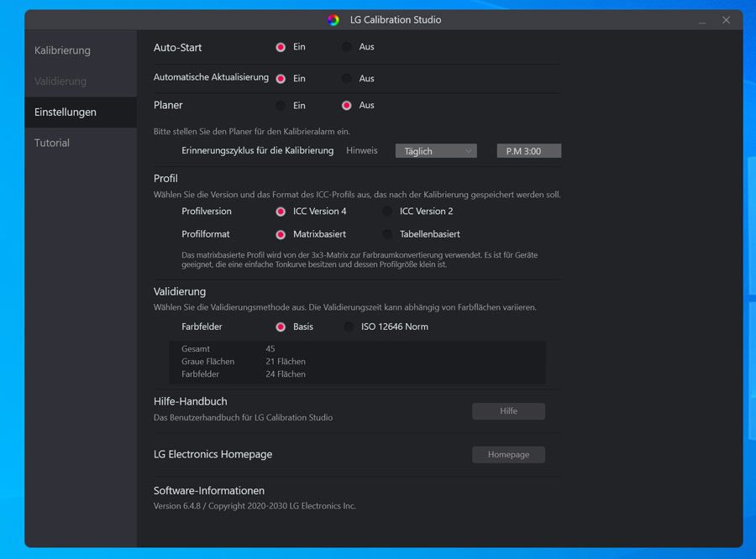Click the P.M 3:00 time field
Image resolution: width=756 pixels, height=559 pixels.
(529, 151)
